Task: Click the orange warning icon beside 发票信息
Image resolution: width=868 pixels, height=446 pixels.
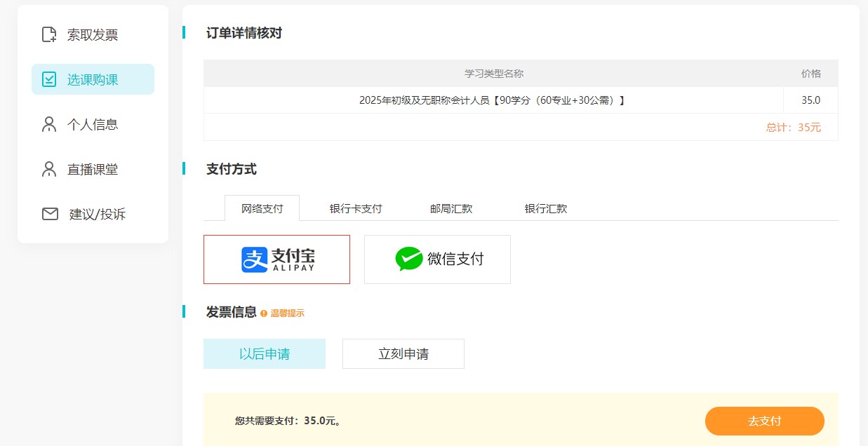Action: 263,313
